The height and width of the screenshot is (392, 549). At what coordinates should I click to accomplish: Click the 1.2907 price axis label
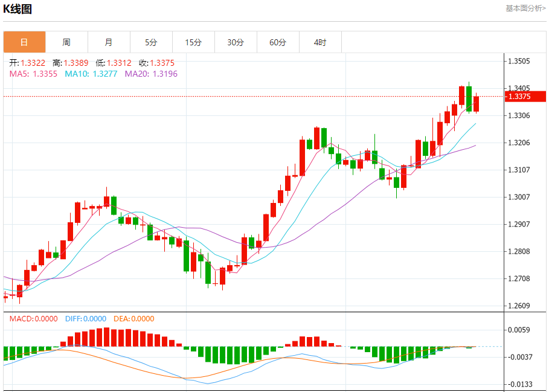point(519,224)
